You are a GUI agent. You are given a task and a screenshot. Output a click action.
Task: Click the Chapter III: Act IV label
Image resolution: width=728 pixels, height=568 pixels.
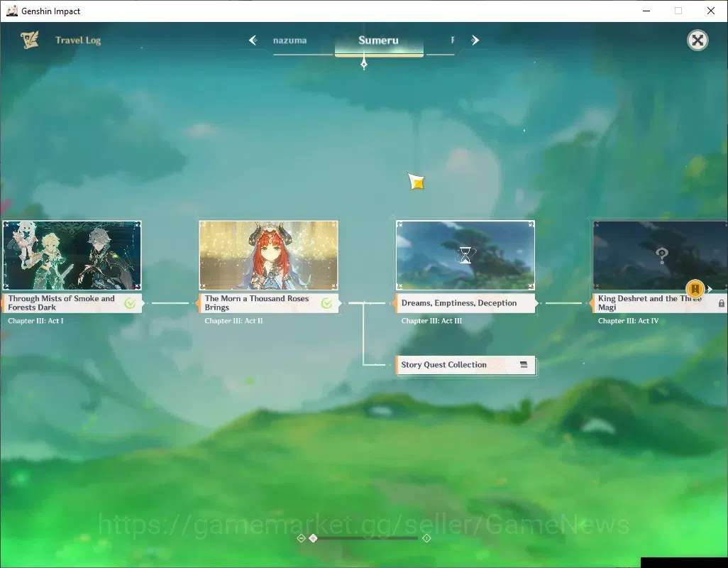click(628, 320)
